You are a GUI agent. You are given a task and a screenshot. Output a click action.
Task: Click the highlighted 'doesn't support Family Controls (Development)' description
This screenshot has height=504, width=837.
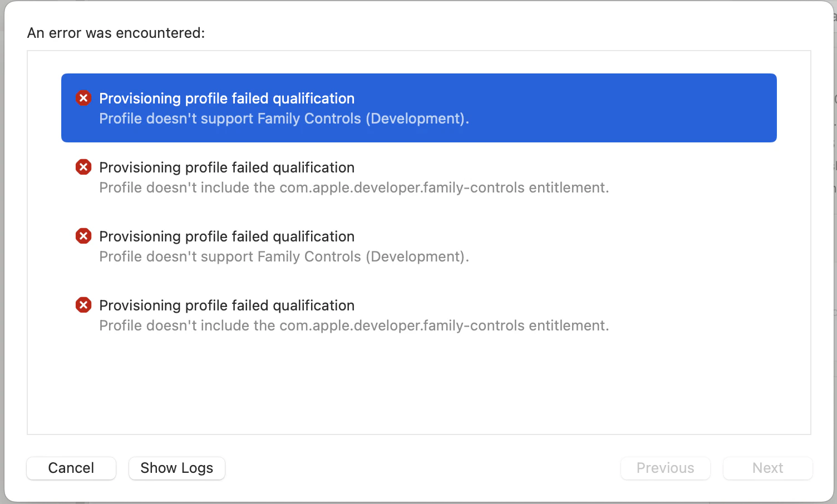pos(284,118)
